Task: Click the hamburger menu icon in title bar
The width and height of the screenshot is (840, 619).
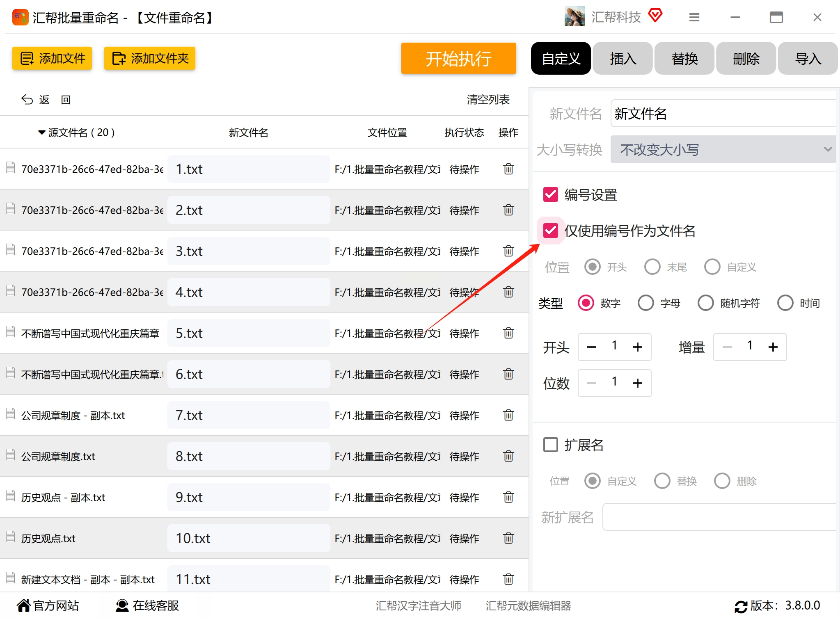Action: (x=694, y=17)
